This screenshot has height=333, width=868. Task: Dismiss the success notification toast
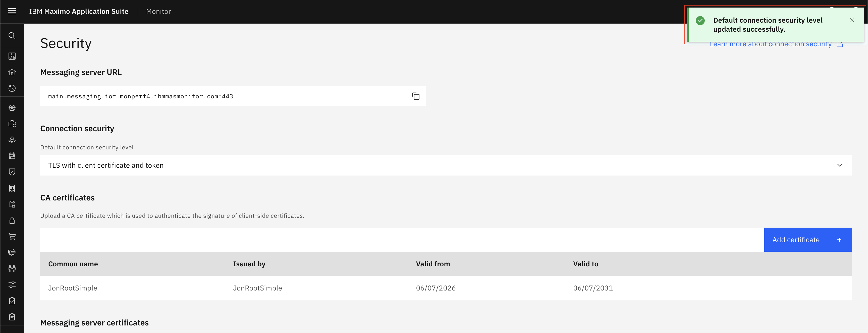(852, 20)
